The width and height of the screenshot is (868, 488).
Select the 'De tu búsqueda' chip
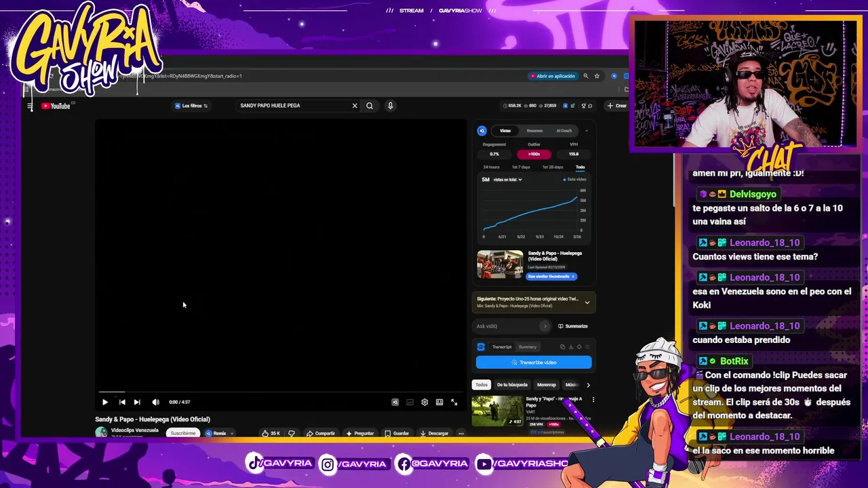(x=512, y=385)
